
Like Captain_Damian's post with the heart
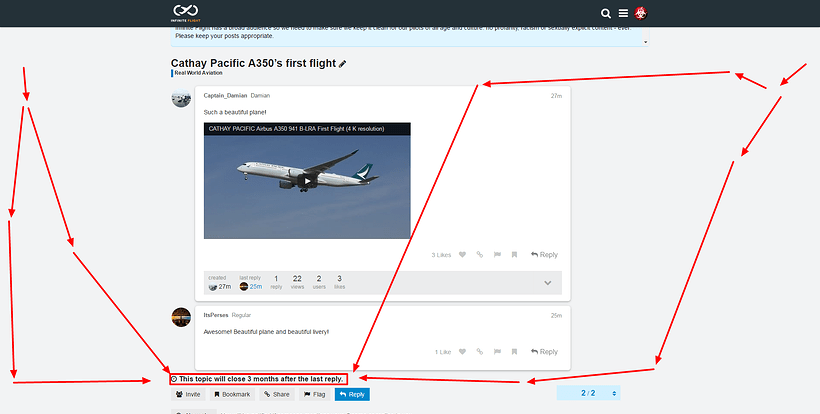click(462, 255)
